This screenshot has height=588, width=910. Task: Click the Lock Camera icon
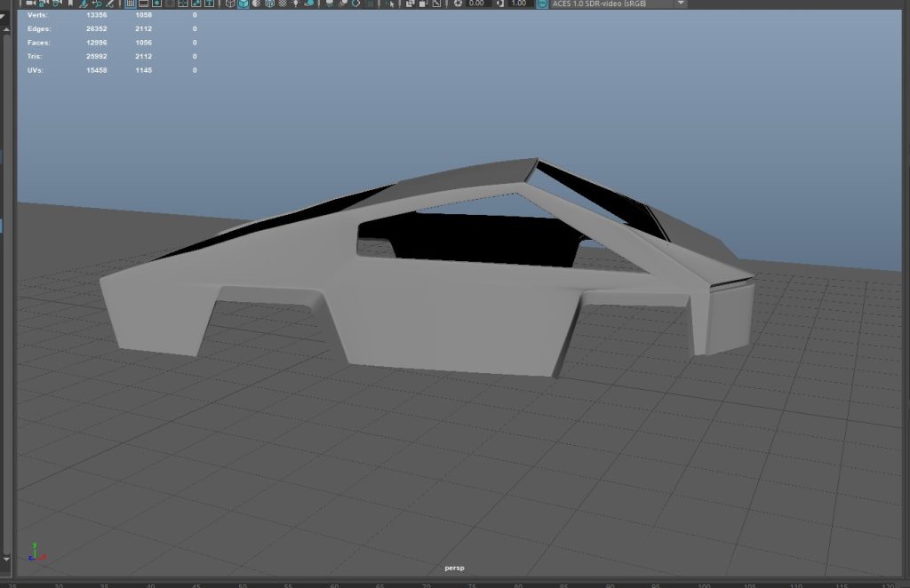(42, 4)
